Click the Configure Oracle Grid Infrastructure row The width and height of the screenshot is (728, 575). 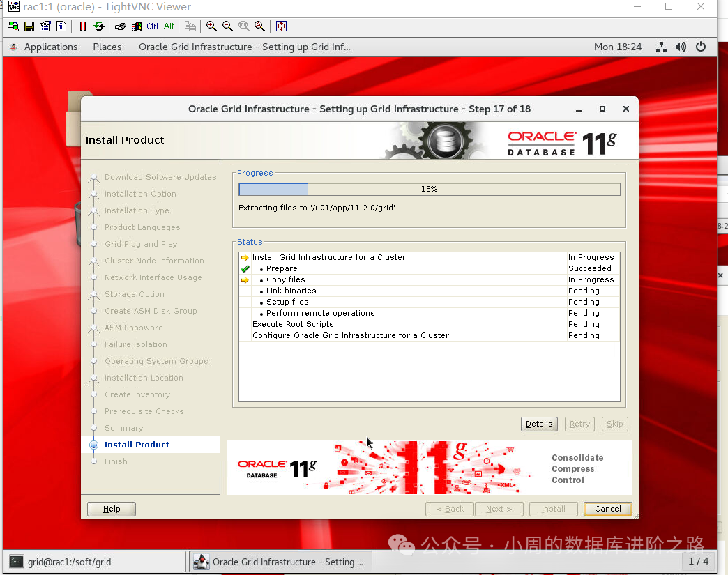[x=430, y=335]
